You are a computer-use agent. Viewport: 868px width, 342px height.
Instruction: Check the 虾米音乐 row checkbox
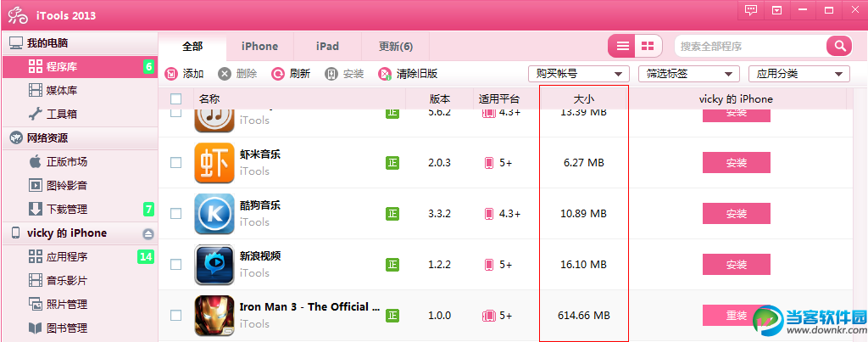(176, 162)
